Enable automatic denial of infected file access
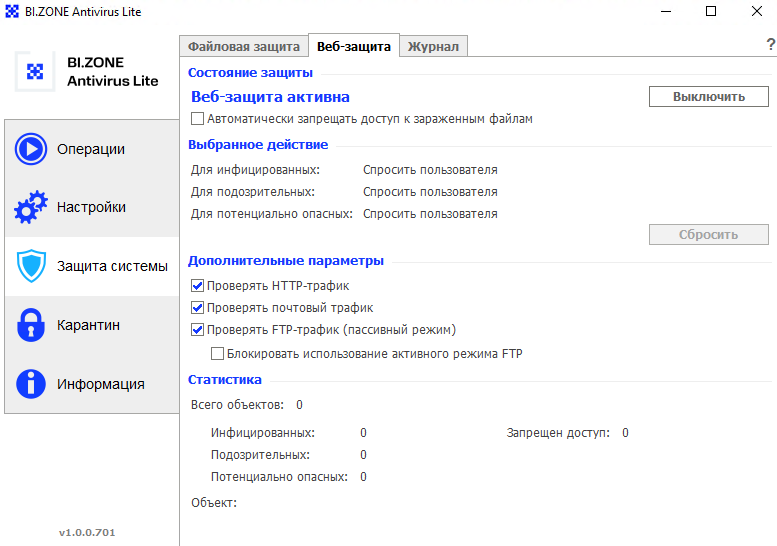Screen dimensions: 777x546 (x=197, y=119)
